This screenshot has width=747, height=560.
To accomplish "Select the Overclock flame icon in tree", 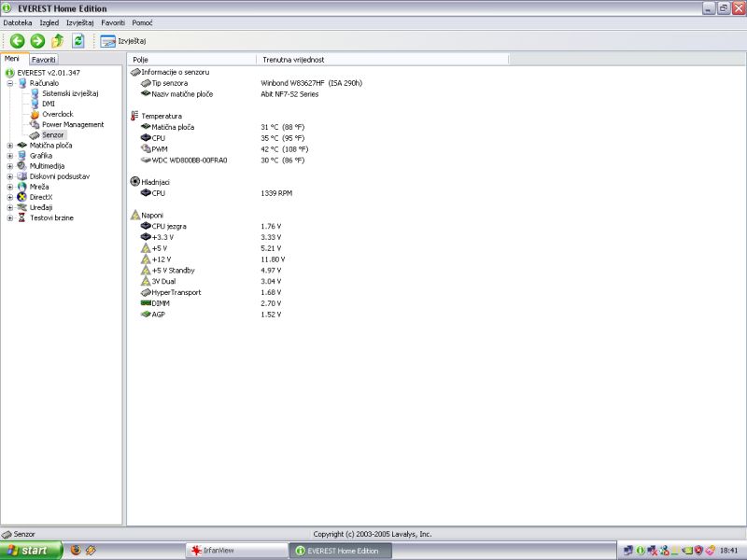I will [x=35, y=114].
